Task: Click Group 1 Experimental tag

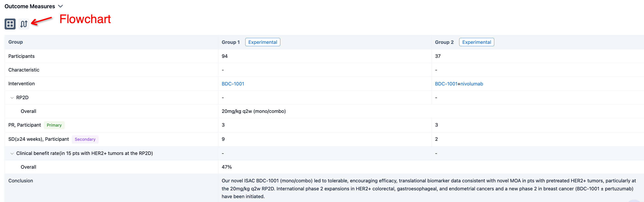Action: 262,42
